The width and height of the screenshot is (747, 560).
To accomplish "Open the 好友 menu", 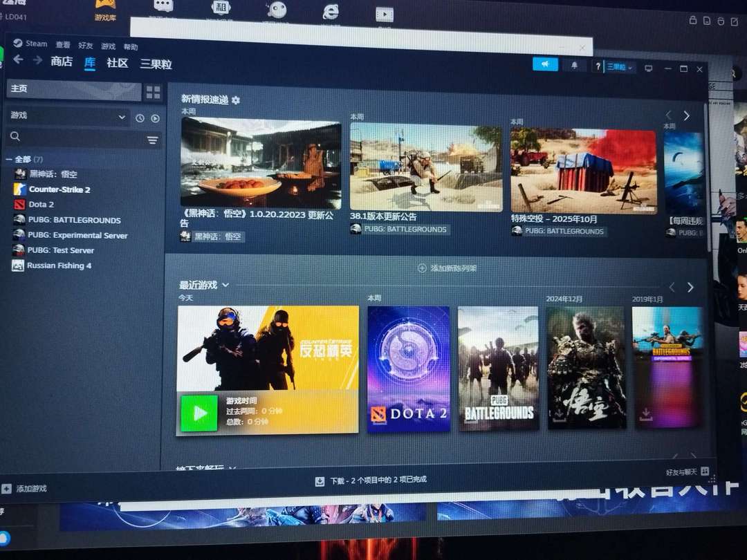I will pos(86,46).
